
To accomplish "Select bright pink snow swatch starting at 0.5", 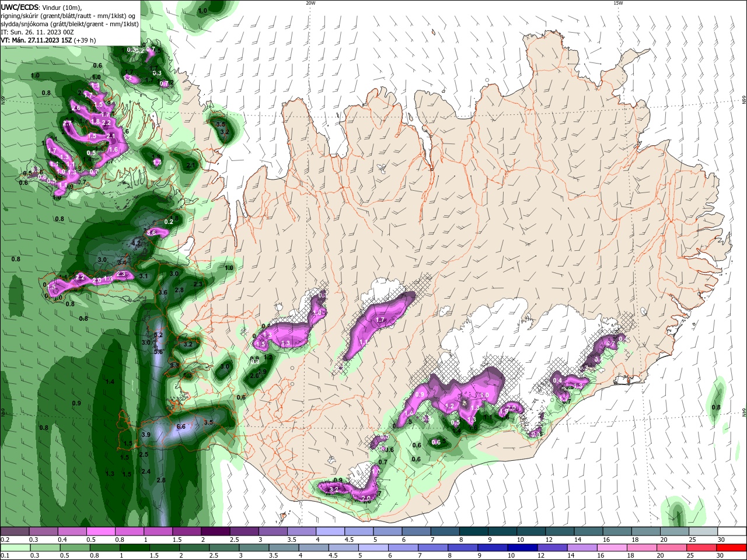I will (x=100, y=531).
